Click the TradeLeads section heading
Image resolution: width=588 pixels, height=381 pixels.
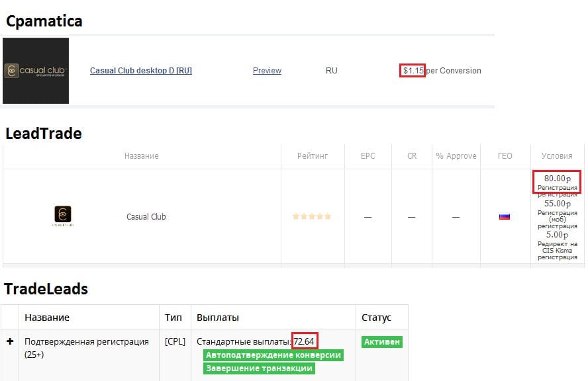[x=46, y=289]
